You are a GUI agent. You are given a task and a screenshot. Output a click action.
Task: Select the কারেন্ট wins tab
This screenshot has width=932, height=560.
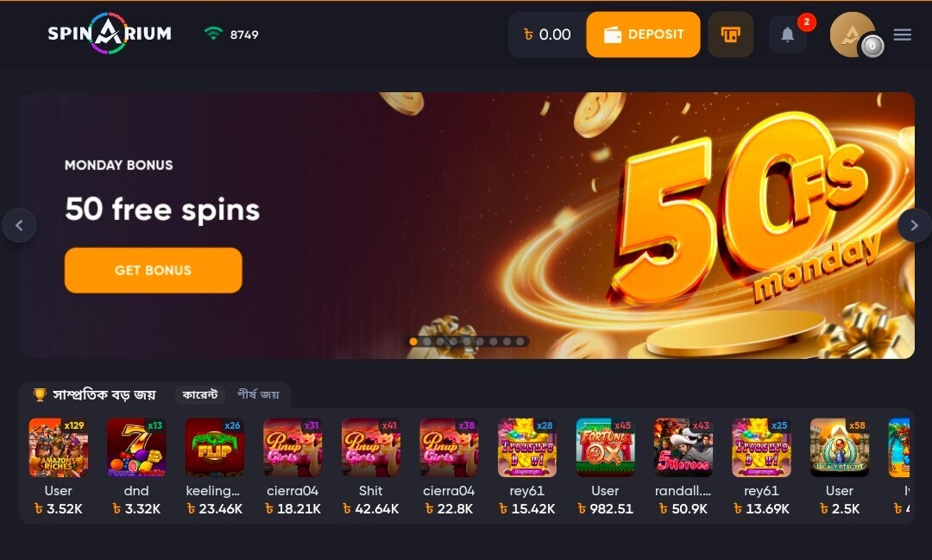coord(199,394)
